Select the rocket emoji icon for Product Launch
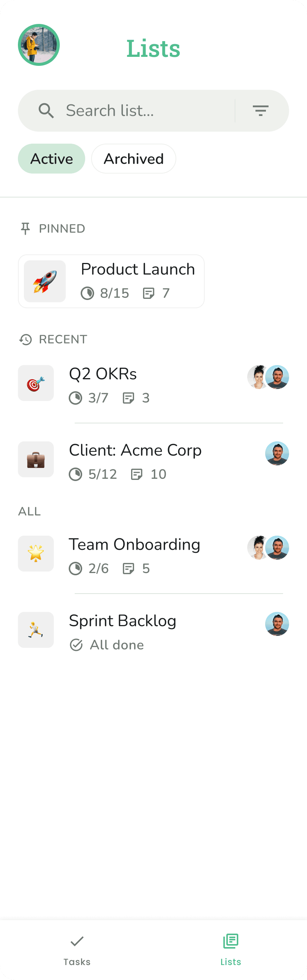 coord(44,281)
